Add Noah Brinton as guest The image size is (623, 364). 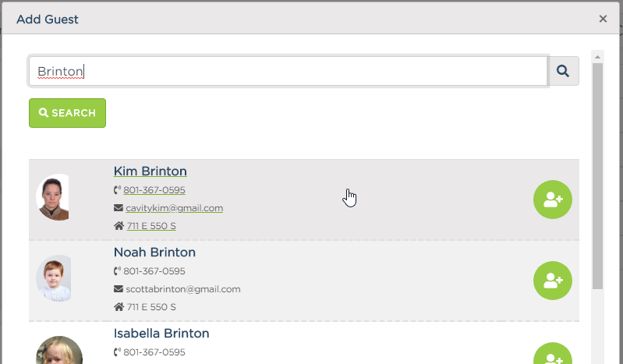553,281
